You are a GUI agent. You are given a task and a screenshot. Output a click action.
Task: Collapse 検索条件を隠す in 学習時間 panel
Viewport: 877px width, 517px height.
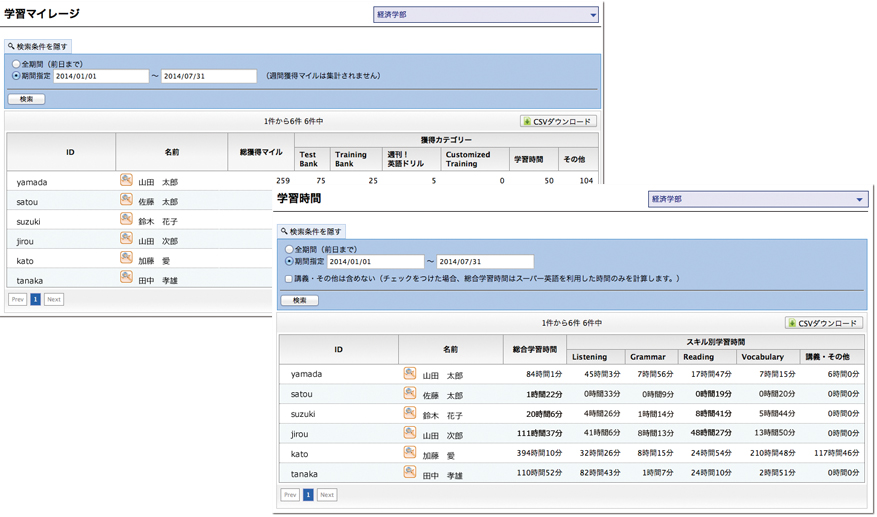[x=311, y=231]
